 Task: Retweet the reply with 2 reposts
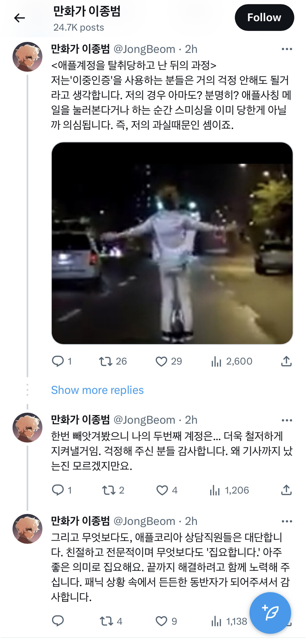coord(108,490)
